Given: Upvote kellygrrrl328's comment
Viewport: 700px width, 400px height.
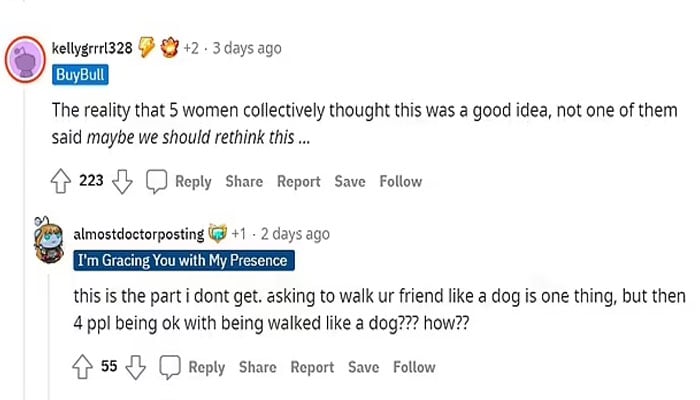Looking at the screenshot, I should pos(60,181).
